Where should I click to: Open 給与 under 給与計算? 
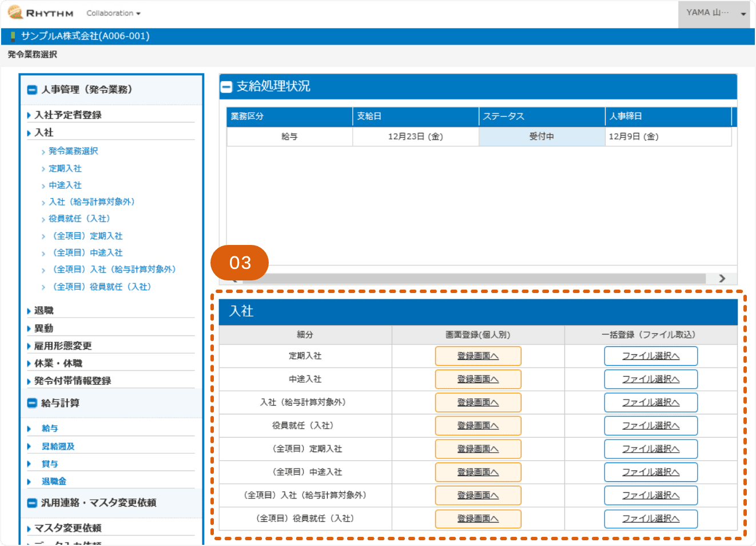point(50,429)
